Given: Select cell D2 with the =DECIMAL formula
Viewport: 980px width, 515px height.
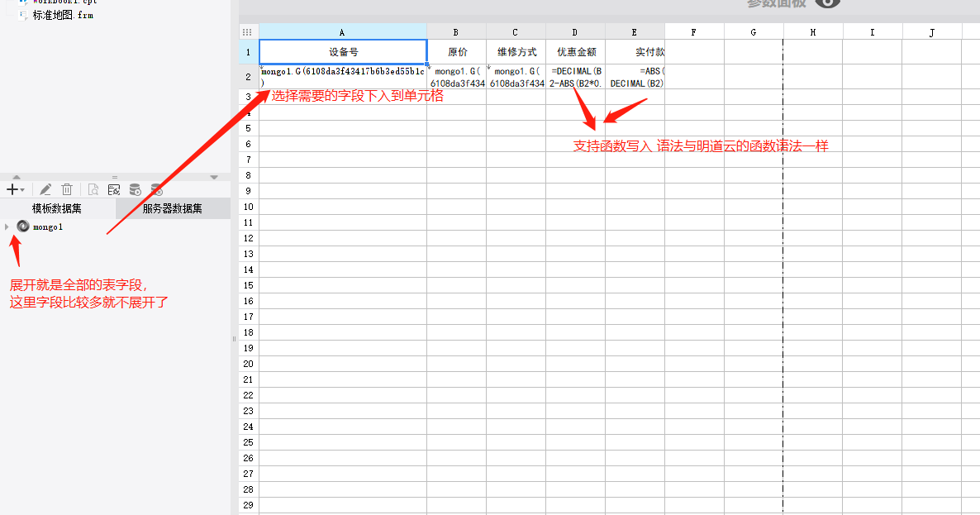Looking at the screenshot, I should [x=576, y=76].
